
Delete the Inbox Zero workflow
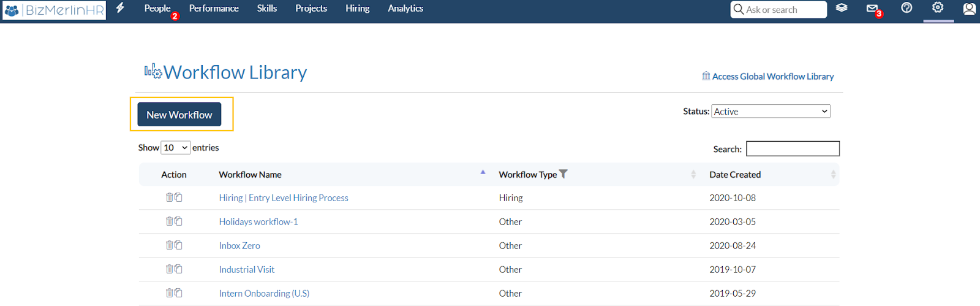170,245
